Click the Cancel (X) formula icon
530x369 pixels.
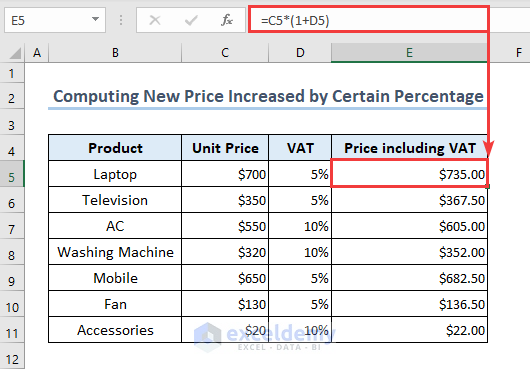155,21
